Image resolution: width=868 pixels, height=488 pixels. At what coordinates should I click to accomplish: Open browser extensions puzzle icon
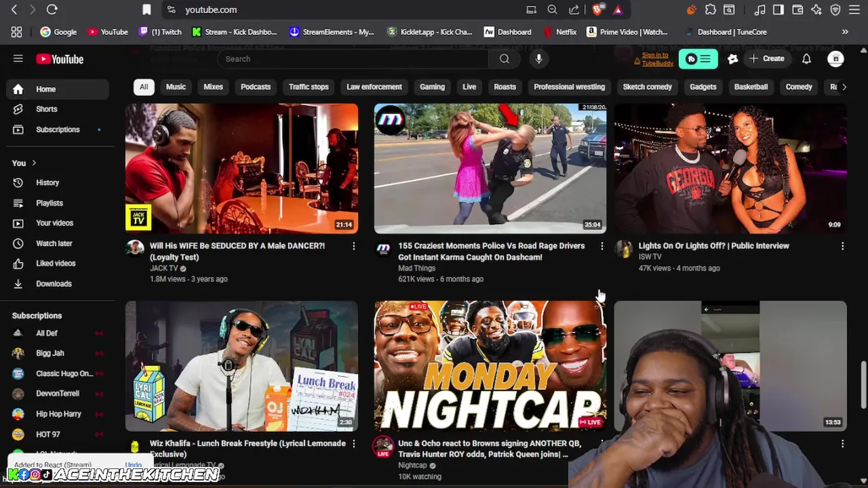(x=711, y=9)
